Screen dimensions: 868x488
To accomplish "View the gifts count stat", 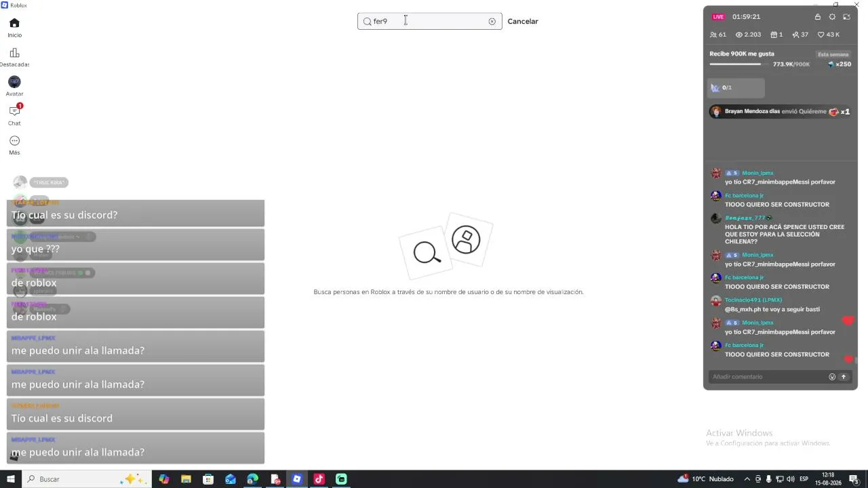I will coord(777,35).
